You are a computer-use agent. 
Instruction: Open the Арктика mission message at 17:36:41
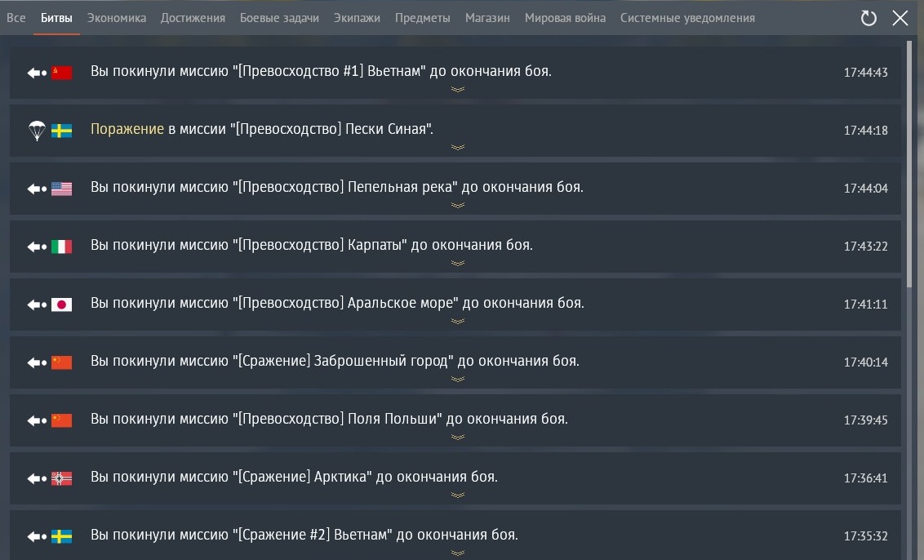point(294,478)
